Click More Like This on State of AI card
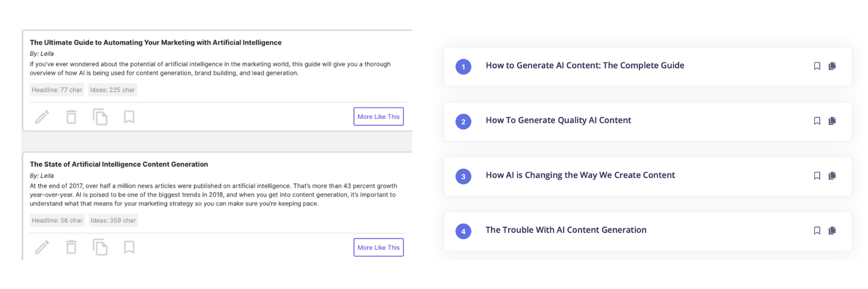The height and width of the screenshot is (289, 868). click(x=378, y=247)
